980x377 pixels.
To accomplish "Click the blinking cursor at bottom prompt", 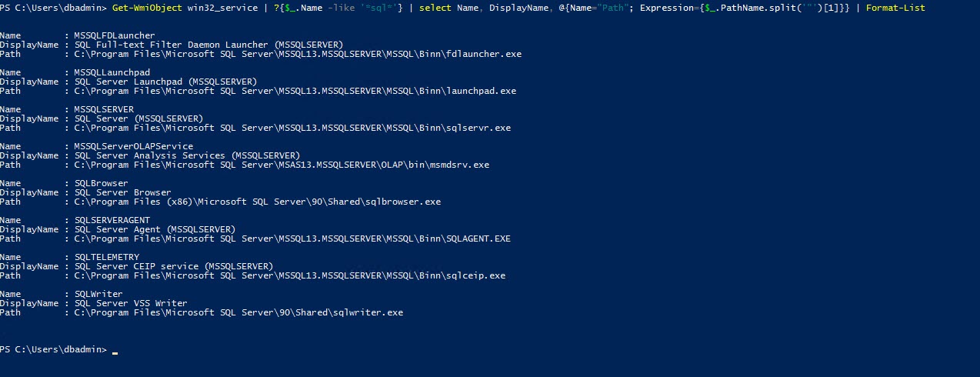I will 115,353.
